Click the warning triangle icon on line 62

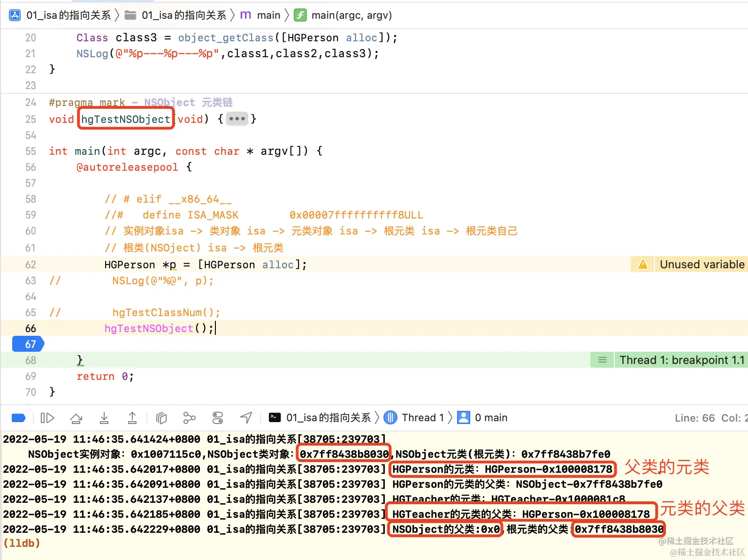643,265
